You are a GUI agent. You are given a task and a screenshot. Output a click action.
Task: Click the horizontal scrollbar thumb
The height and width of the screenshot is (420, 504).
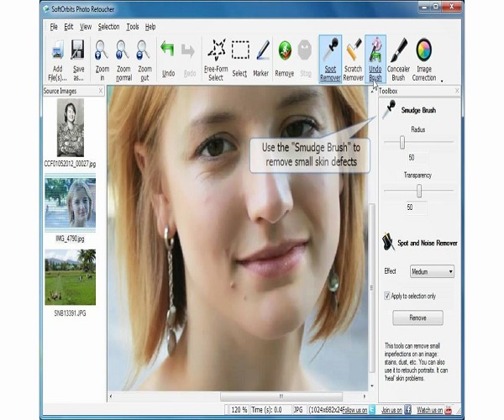click(281, 396)
